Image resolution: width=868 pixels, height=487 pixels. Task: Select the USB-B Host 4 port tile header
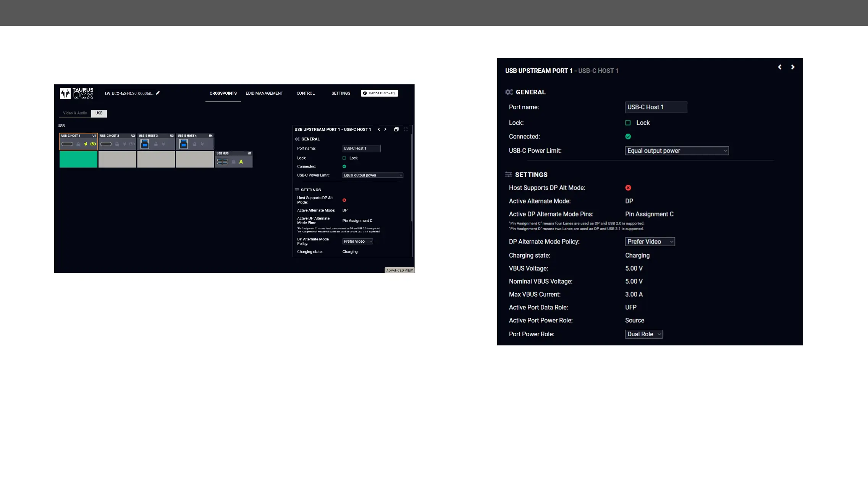pos(195,136)
